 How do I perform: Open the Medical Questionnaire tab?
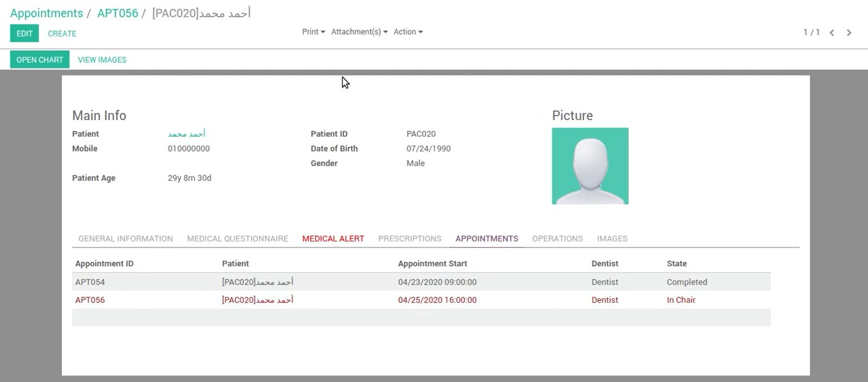pyautogui.click(x=237, y=239)
